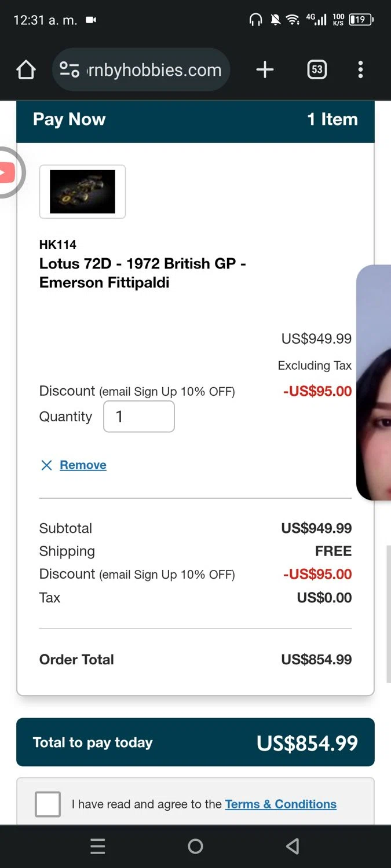Edit the Quantity field

point(139,417)
